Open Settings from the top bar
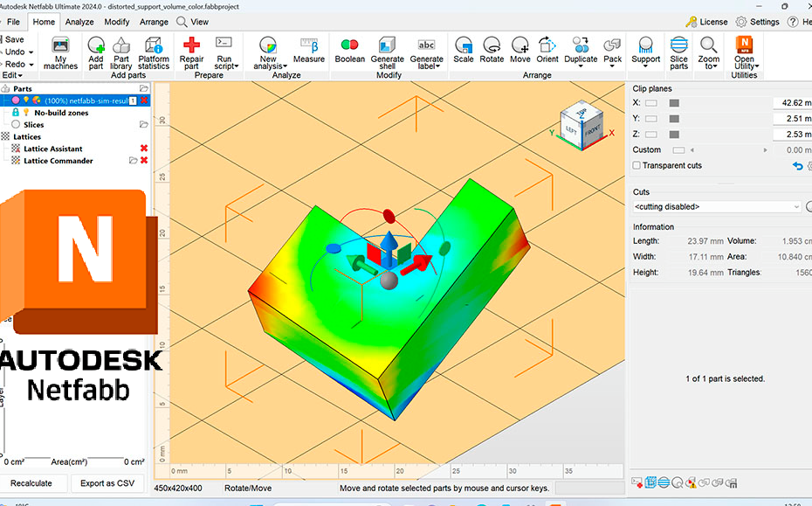This screenshot has height=506, width=812. point(757,22)
